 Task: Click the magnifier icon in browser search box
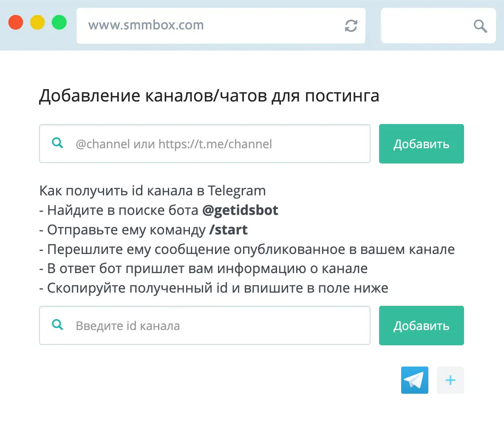pos(480,26)
